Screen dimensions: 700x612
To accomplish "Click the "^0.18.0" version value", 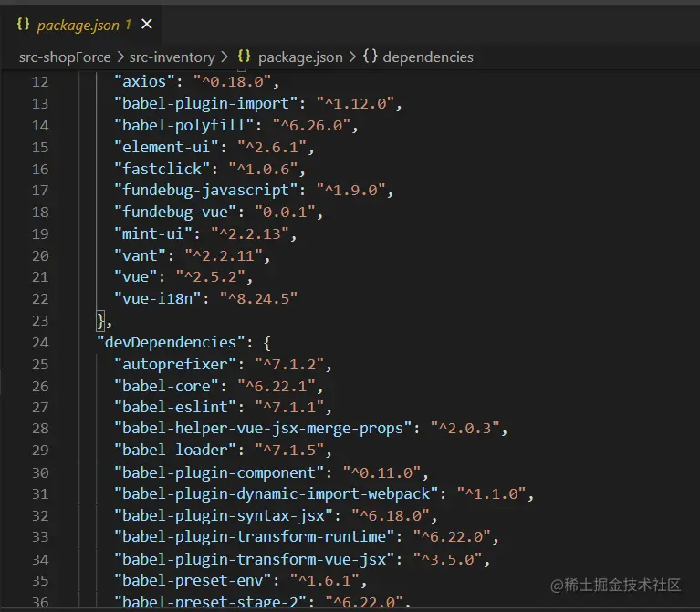I will tap(232, 81).
